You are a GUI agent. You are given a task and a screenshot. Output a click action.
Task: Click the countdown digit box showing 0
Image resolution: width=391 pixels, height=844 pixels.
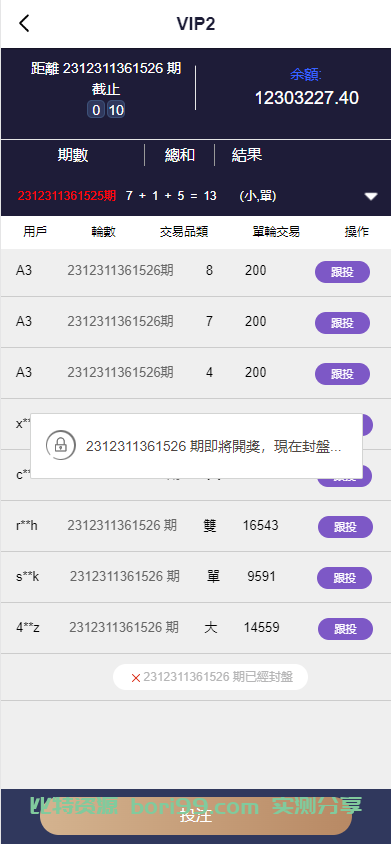[x=96, y=110]
